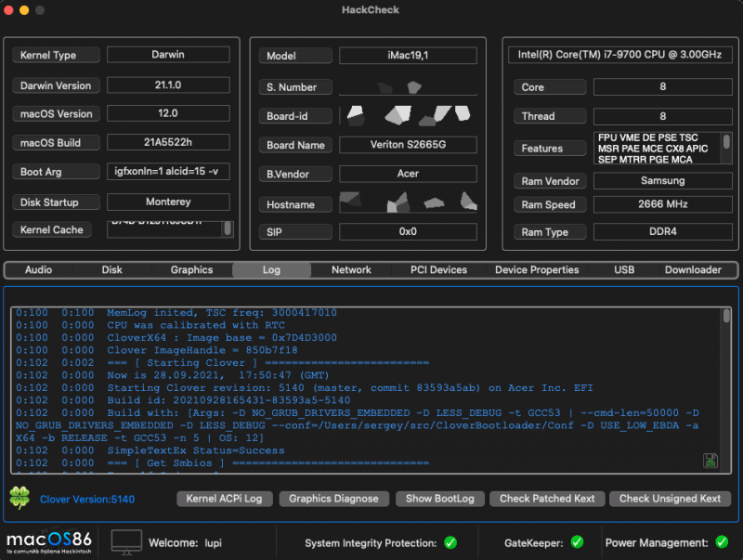This screenshot has width=743, height=560.
Task: Click the save log floppy icon
Action: tap(710, 461)
